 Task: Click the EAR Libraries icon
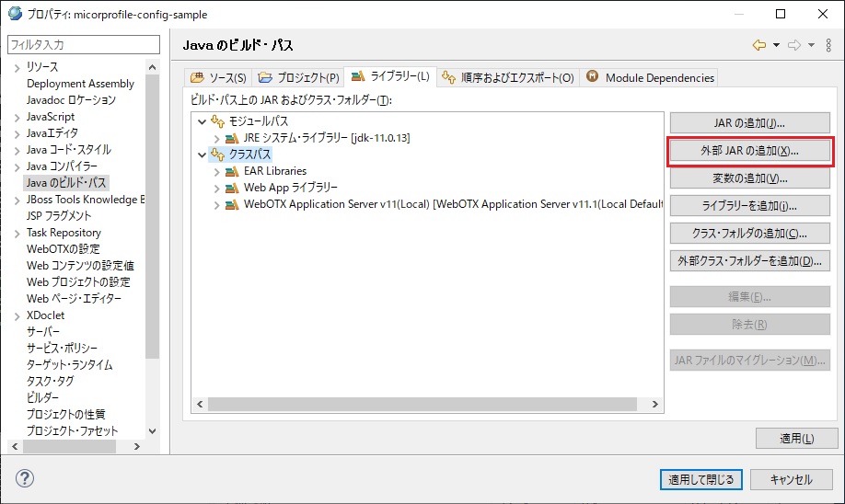[x=232, y=171]
